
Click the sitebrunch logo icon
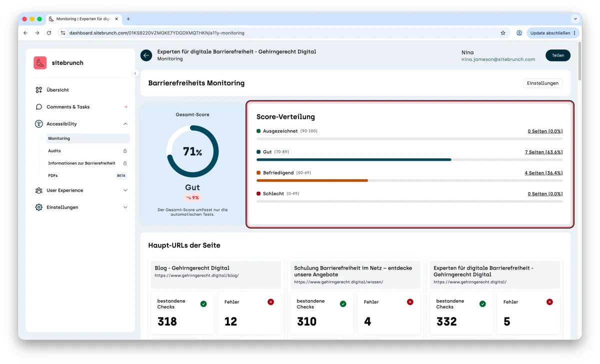(x=40, y=63)
